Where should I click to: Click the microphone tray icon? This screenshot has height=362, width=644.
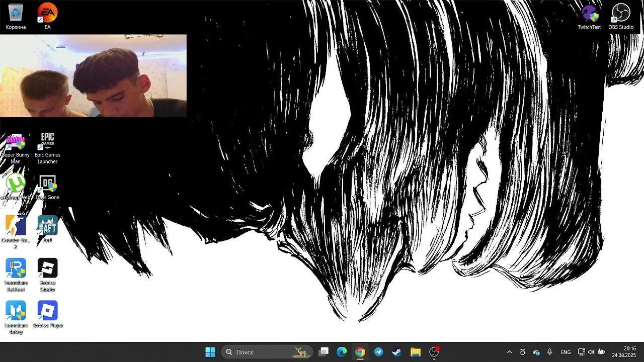[x=550, y=352]
